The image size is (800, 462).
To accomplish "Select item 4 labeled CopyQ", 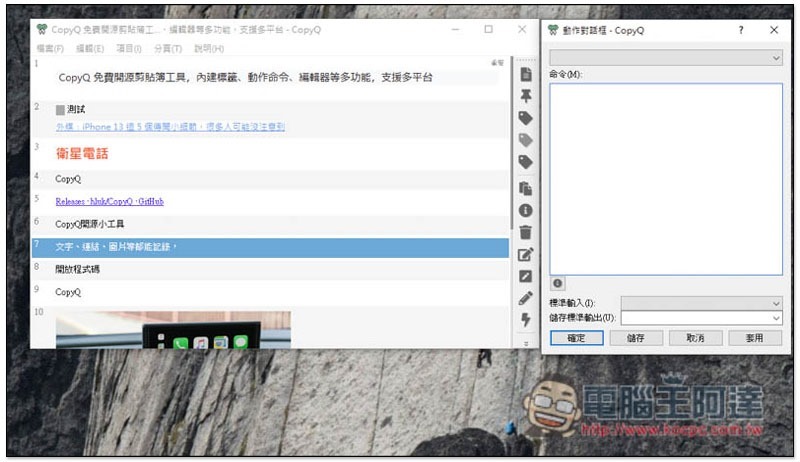I will pos(270,179).
